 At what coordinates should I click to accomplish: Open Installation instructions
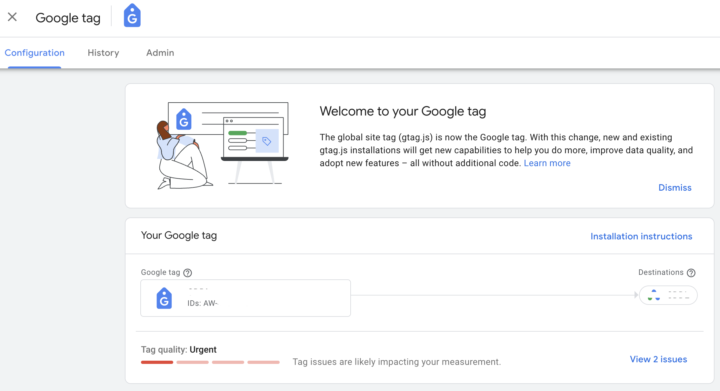point(641,236)
